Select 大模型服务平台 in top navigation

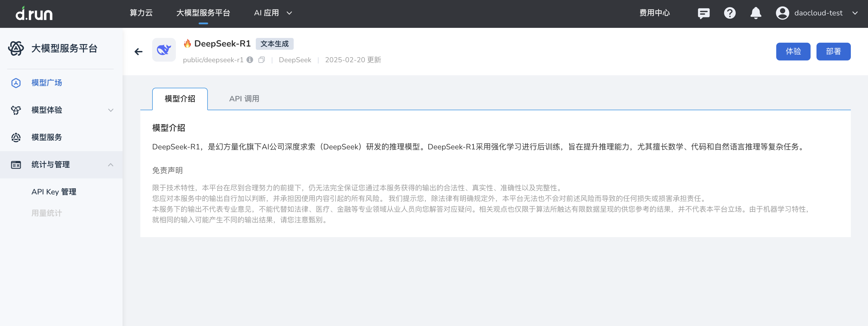[x=203, y=13]
